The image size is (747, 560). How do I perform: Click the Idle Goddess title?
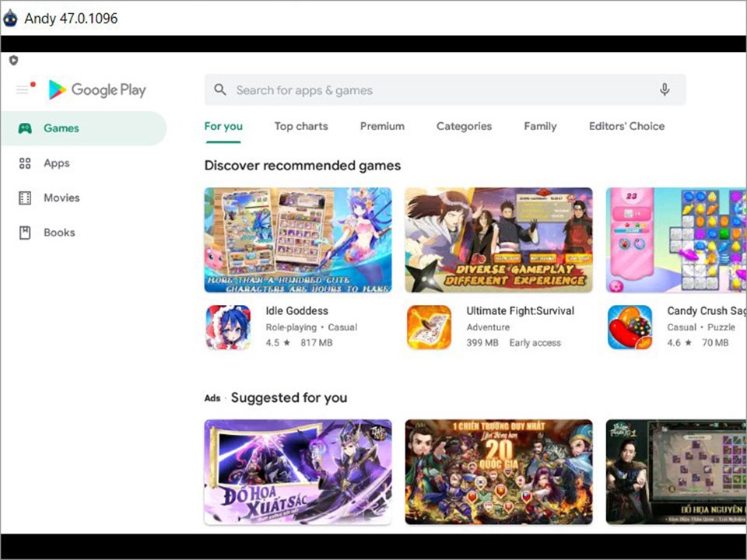pyautogui.click(x=296, y=311)
